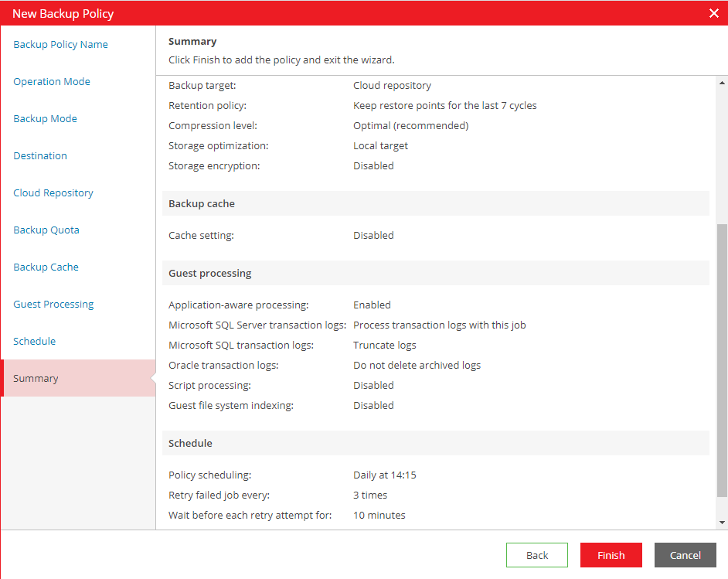The image size is (728, 579).
Task: Click the Guest processing section header
Action: pos(210,274)
